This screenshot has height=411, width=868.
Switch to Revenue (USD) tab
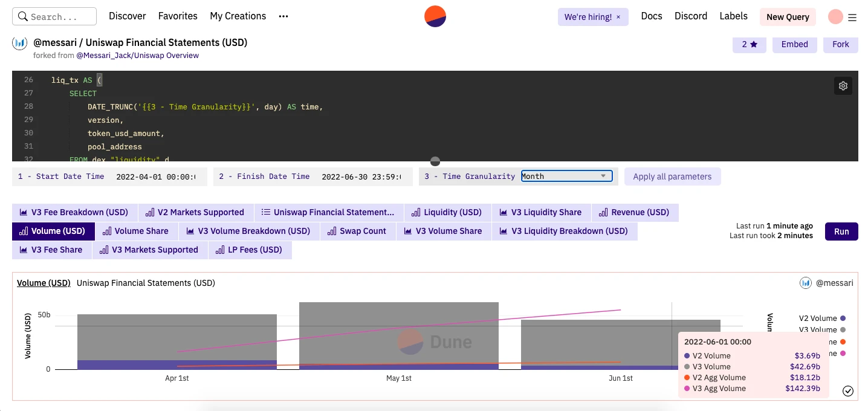[635, 213]
